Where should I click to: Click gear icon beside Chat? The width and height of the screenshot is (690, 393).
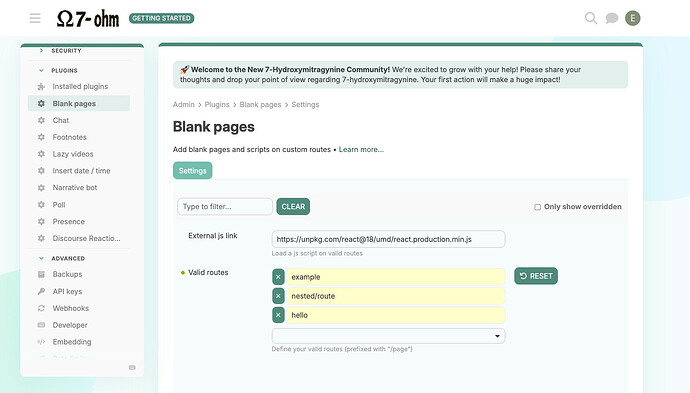click(41, 120)
